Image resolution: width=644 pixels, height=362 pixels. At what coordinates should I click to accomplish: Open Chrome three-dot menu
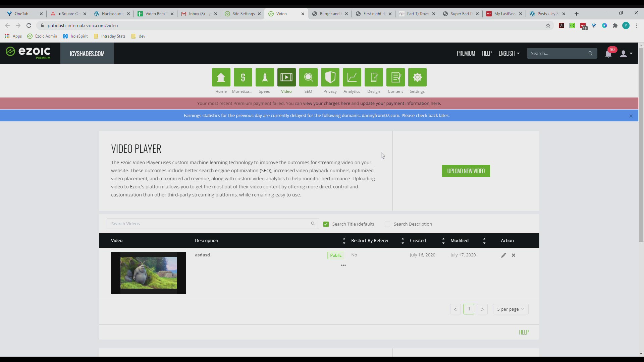tap(637, 25)
